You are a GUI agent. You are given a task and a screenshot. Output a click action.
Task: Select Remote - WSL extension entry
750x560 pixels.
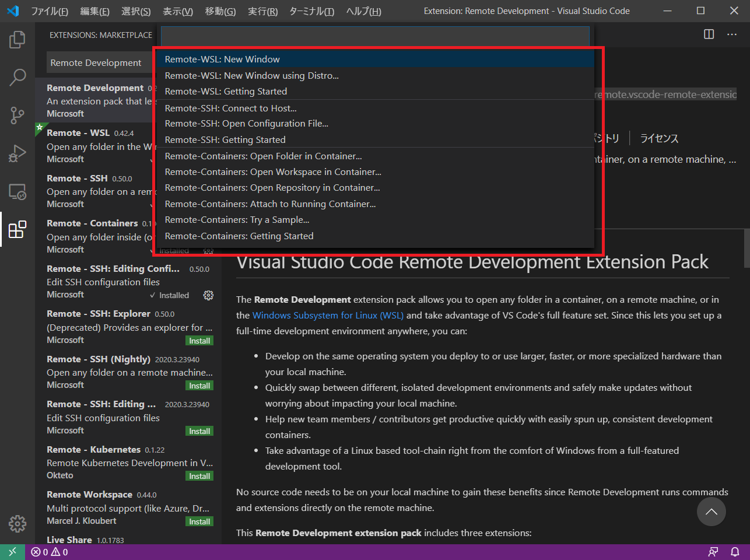tap(96, 146)
